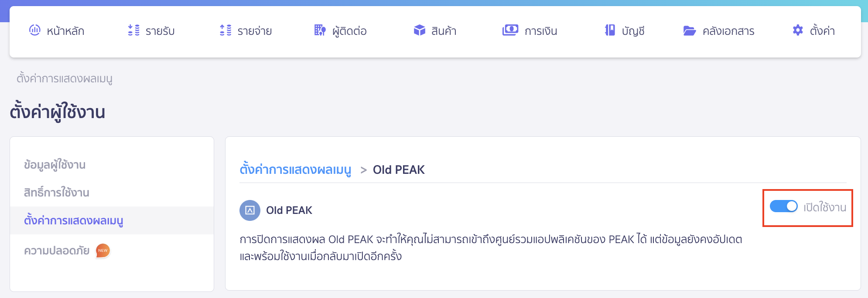Open the คลังเอกสาร folder icon
The height and width of the screenshot is (298, 868).
click(x=689, y=30)
